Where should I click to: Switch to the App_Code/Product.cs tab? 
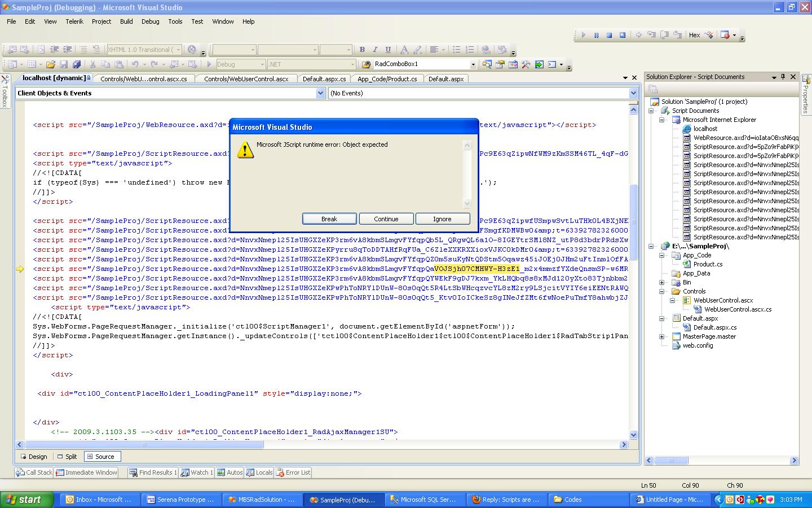click(x=387, y=79)
